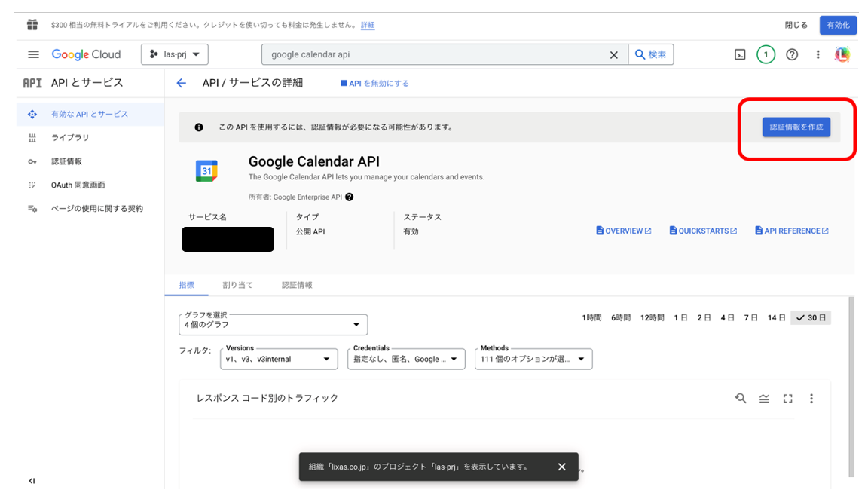Screen dimensions: 868x502
Task: Select the 30日 time range
Action: 811,317
